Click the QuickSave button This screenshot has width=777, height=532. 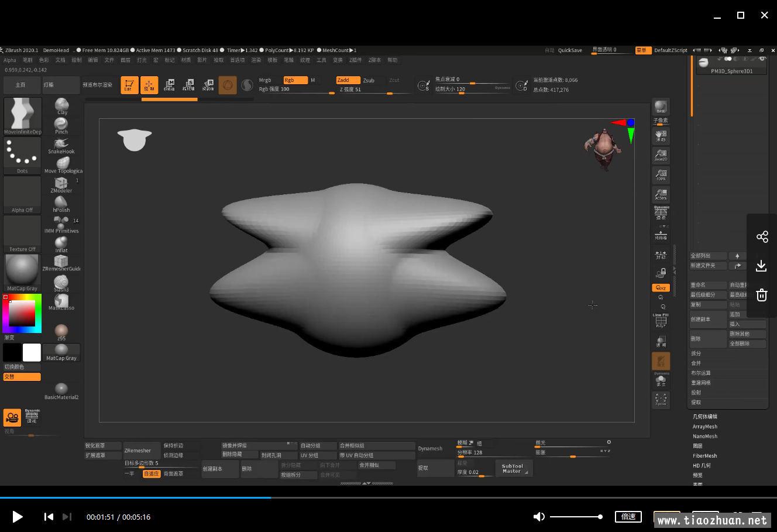pos(570,50)
